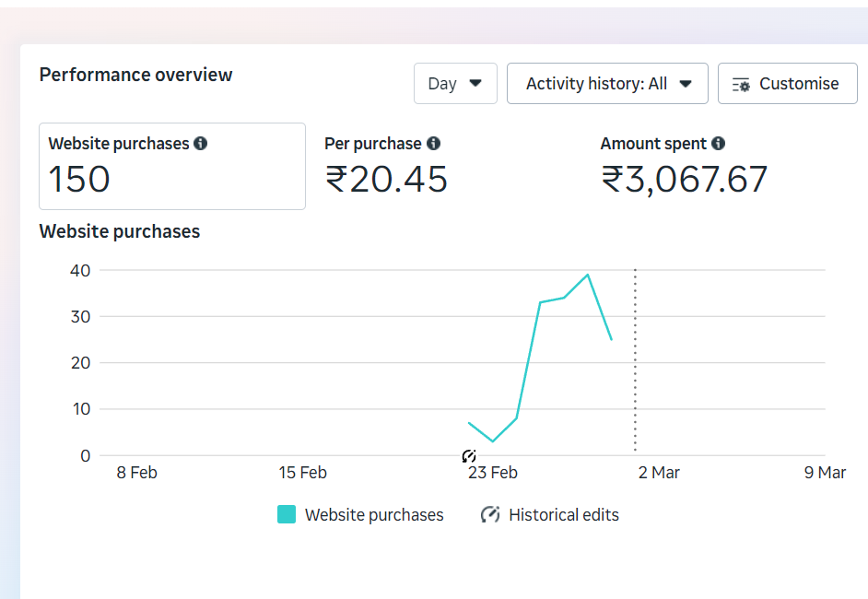Click the 23 Feb axis label
This screenshot has width=868, height=599.
pos(492,473)
